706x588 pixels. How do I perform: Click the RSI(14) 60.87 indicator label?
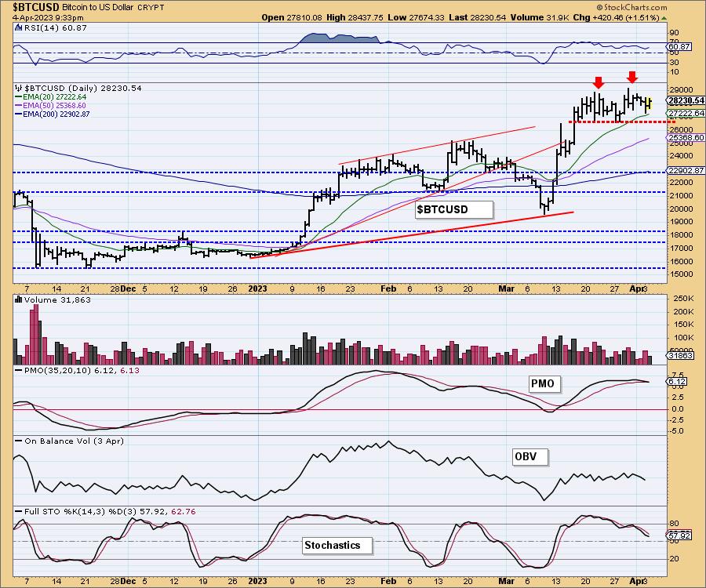click(x=55, y=27)
